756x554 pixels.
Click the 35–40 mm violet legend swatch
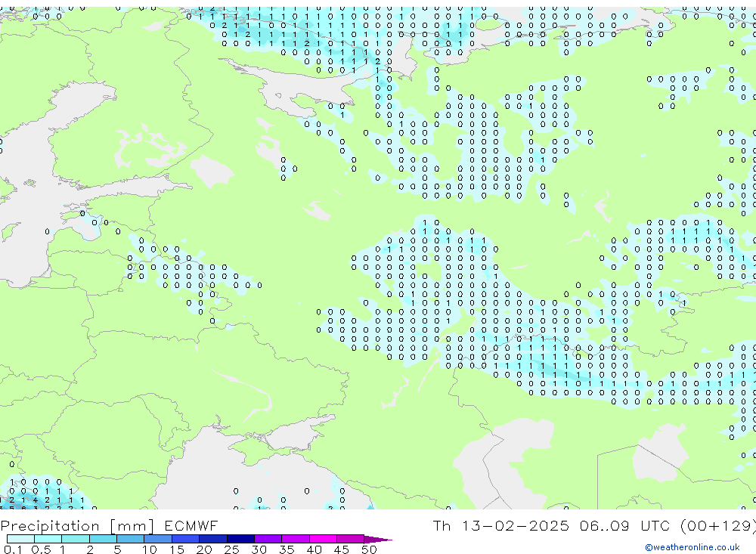[296, 539]
